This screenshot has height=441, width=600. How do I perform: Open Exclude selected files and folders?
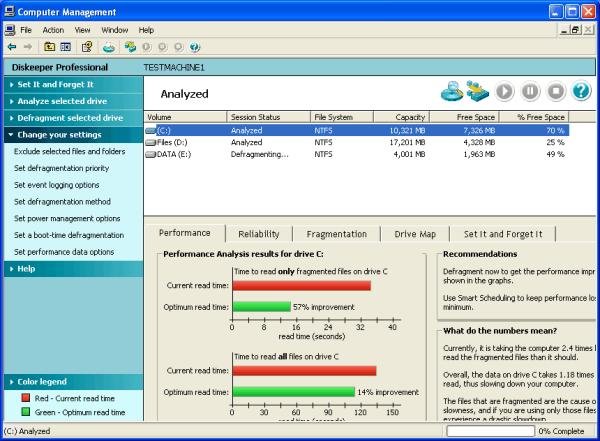70,152
